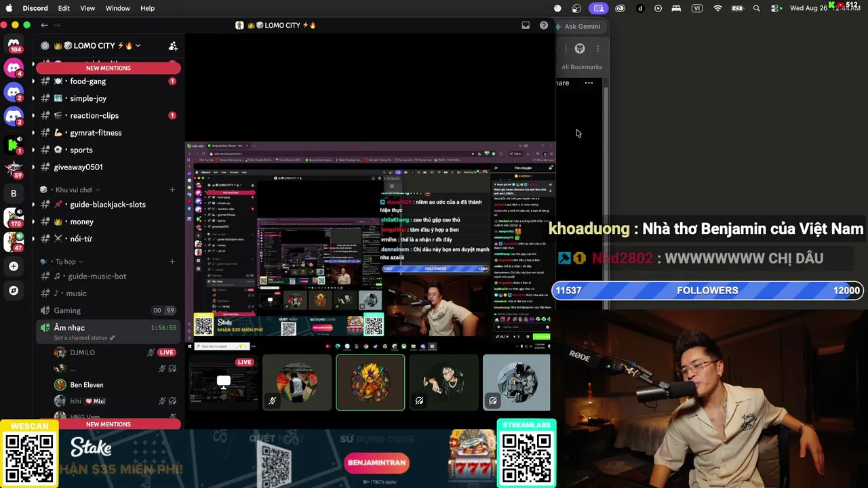Open the VI input source menu
This screenshot has height=488, width=868.
697,8
